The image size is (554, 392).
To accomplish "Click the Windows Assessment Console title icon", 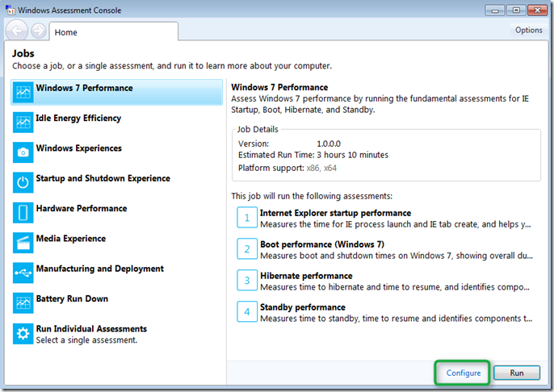I will 10,10.
